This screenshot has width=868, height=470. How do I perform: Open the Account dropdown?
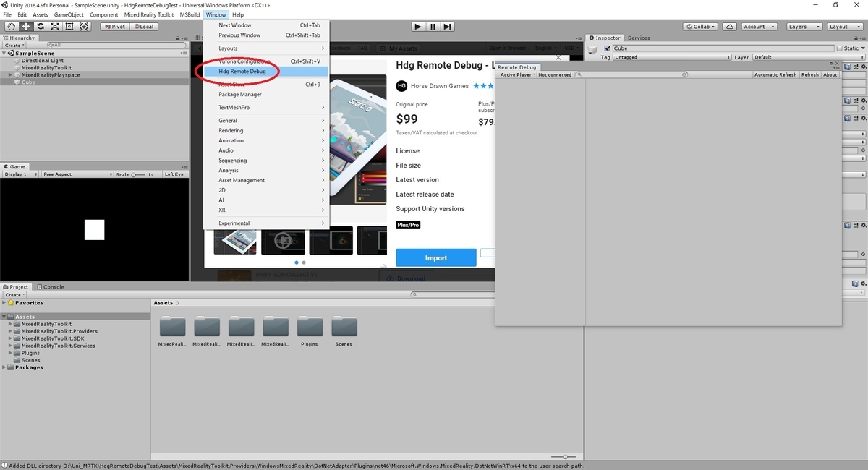(759, 27)
